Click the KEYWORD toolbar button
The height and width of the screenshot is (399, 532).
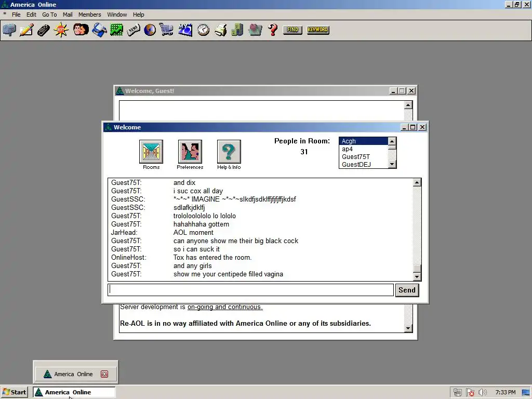[318, 30]
